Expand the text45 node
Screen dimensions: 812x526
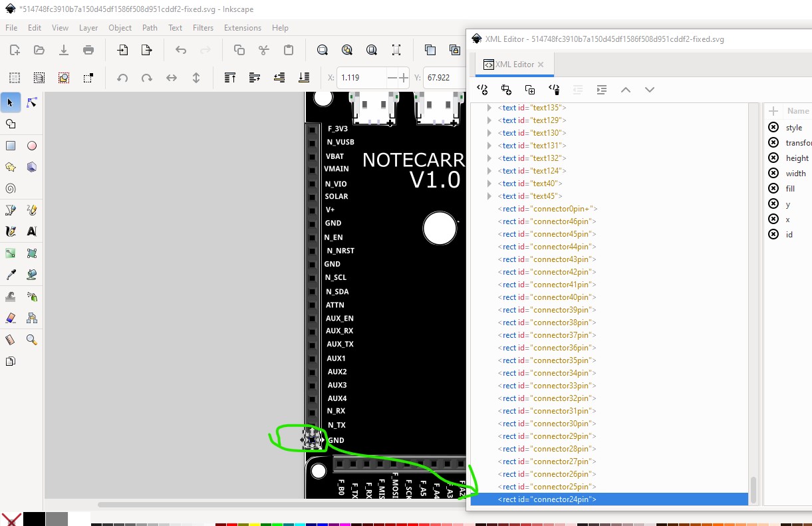(x=489, y=196)
